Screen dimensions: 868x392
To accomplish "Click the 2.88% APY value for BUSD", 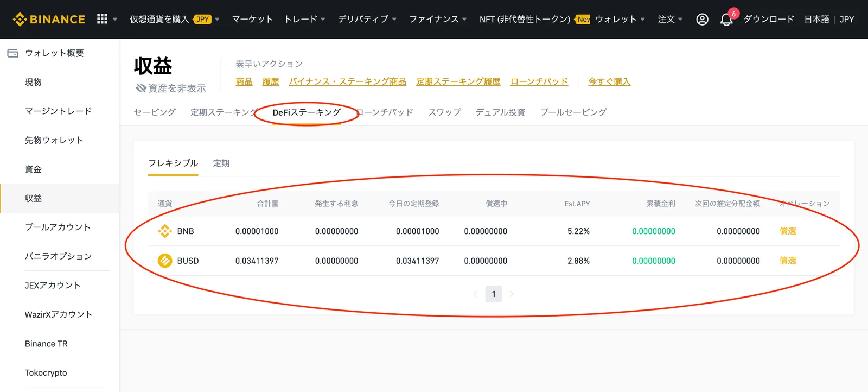I will (579, 261).
